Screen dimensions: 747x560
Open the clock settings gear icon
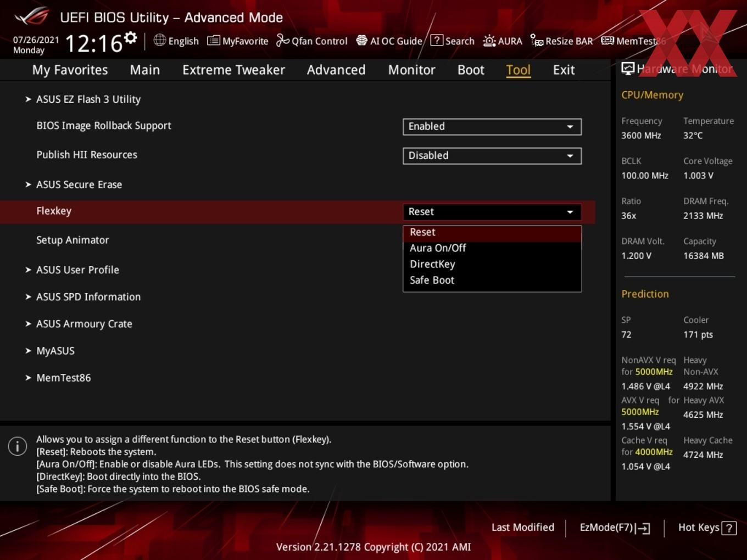(x=131, y=37)
